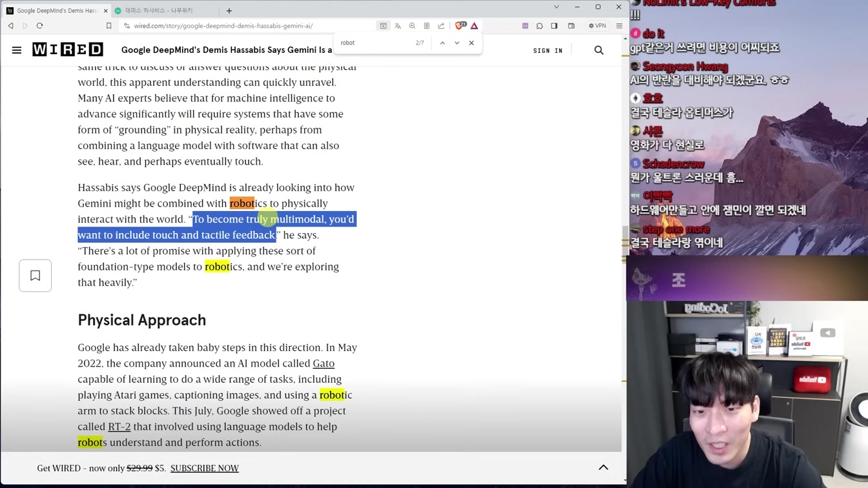The width and height of the screenshot is (868, 488).
Task: Click orange-highlighted 'robot' match
Action: click(x=242, y=203)
